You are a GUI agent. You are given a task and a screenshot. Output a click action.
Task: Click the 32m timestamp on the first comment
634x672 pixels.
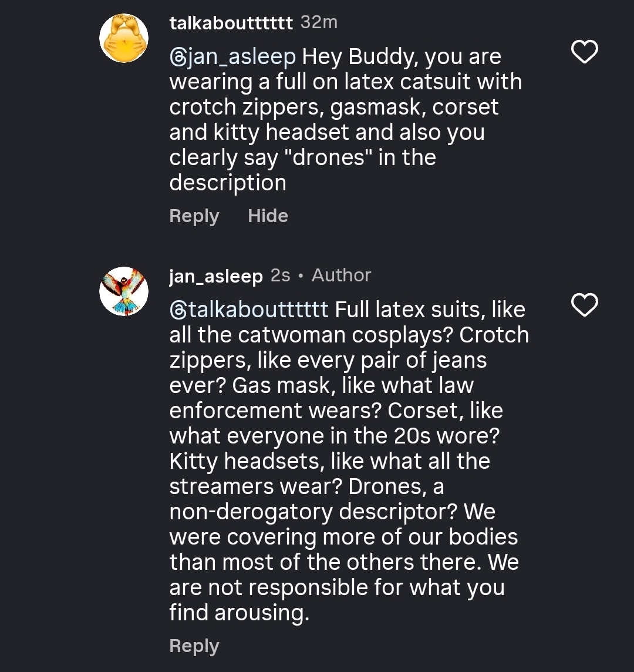pyautogui.click(x=319, y=22)
